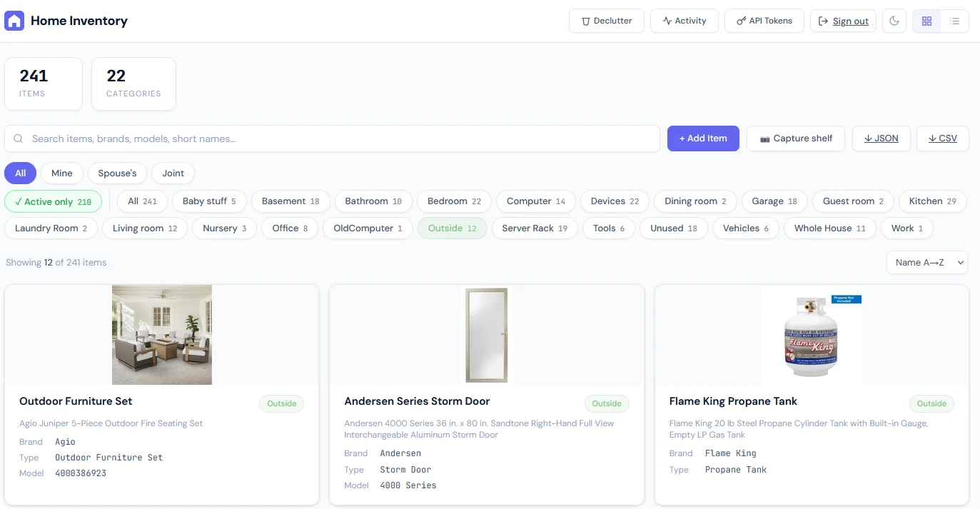Click the 241 Items stat card
This screenshot has height=509, width=980.
tap(44, 84)
